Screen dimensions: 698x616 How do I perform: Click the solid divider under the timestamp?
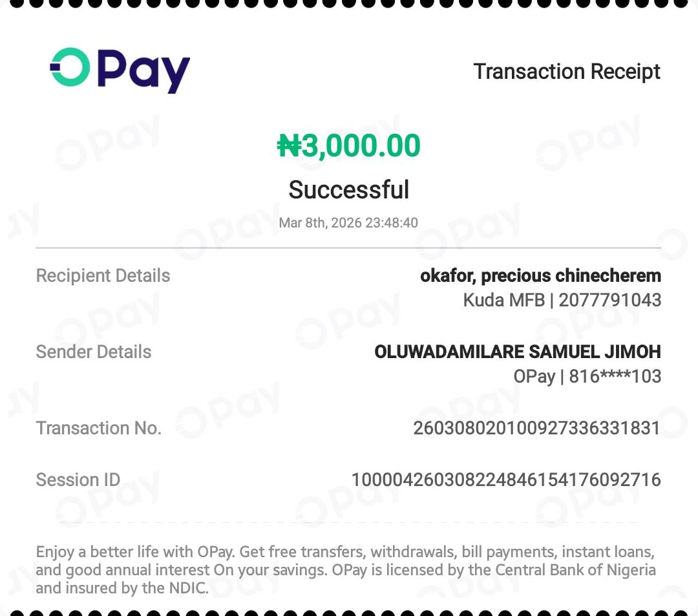(x=348, y=248)
